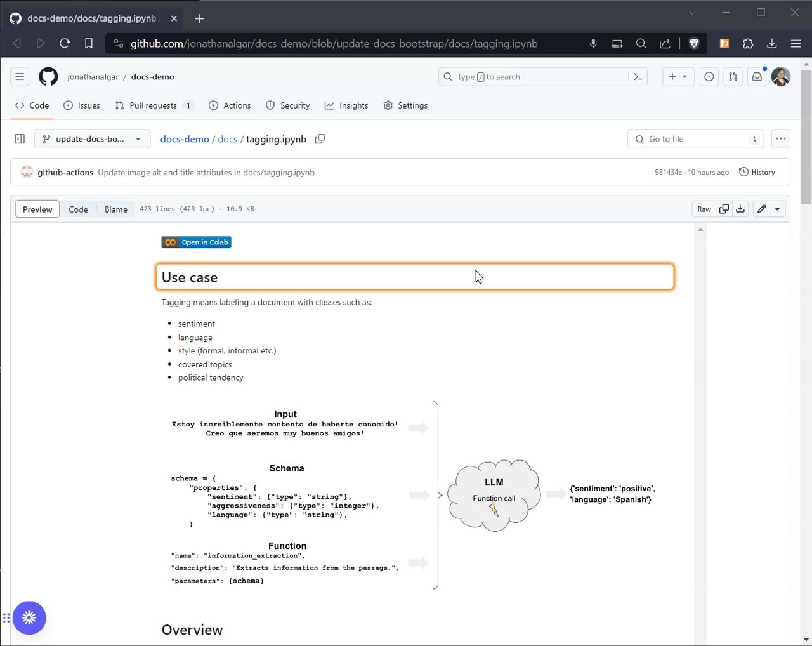
Task: Open the notifications inbox
Action: [757, 77]
